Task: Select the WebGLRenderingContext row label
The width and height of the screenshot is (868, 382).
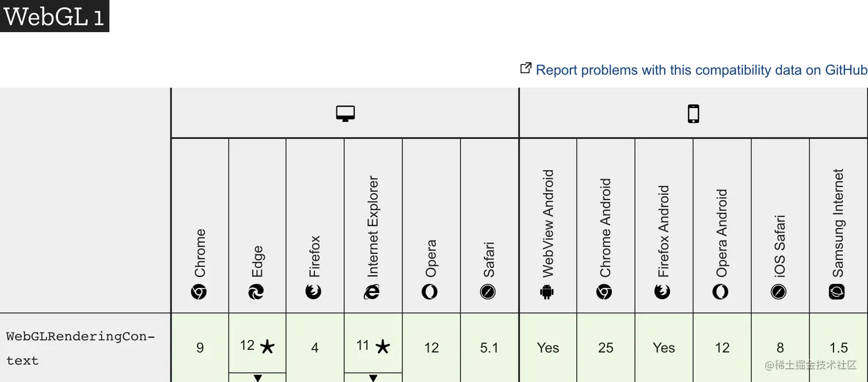Action: (x=80, y=348)
